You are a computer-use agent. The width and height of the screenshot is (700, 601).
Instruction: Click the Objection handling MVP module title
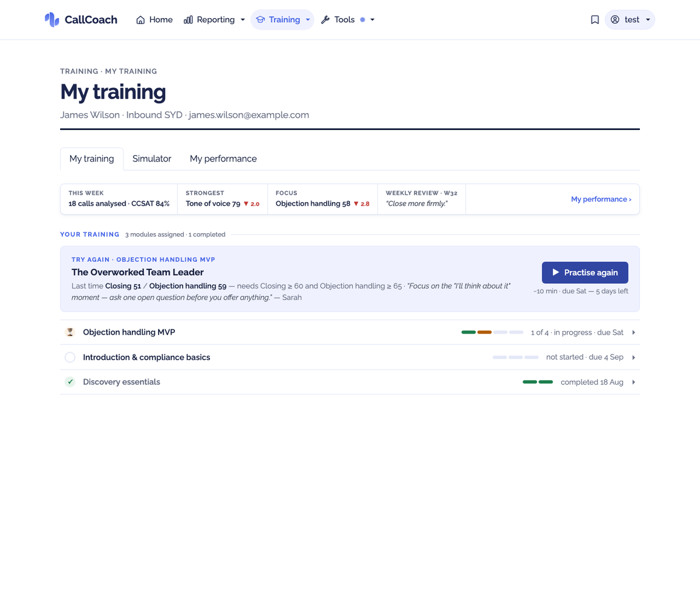[129, 332]
